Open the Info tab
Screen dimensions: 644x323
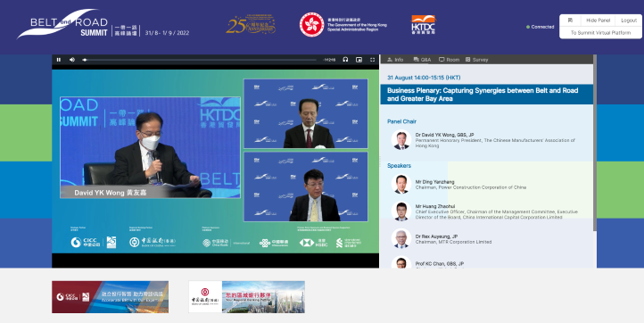click(x=395, y=60)
